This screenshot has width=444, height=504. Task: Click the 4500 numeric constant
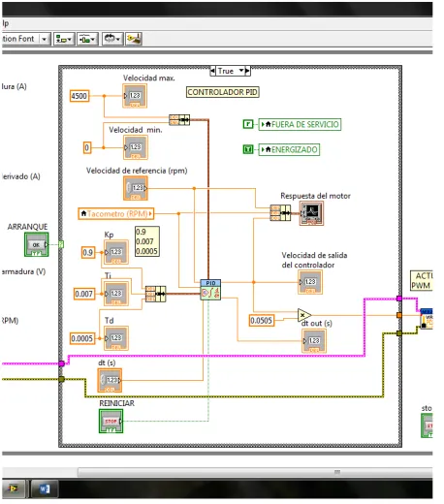[79, 96]
